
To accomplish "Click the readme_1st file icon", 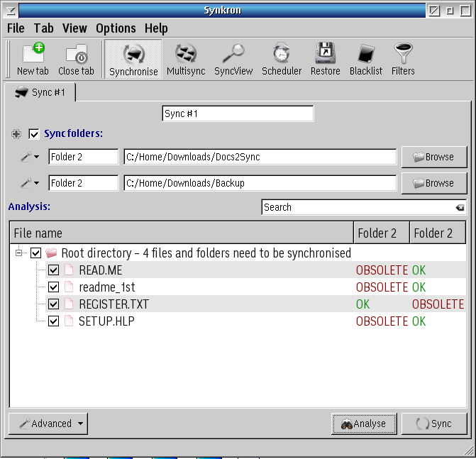I will pos(69,287).
